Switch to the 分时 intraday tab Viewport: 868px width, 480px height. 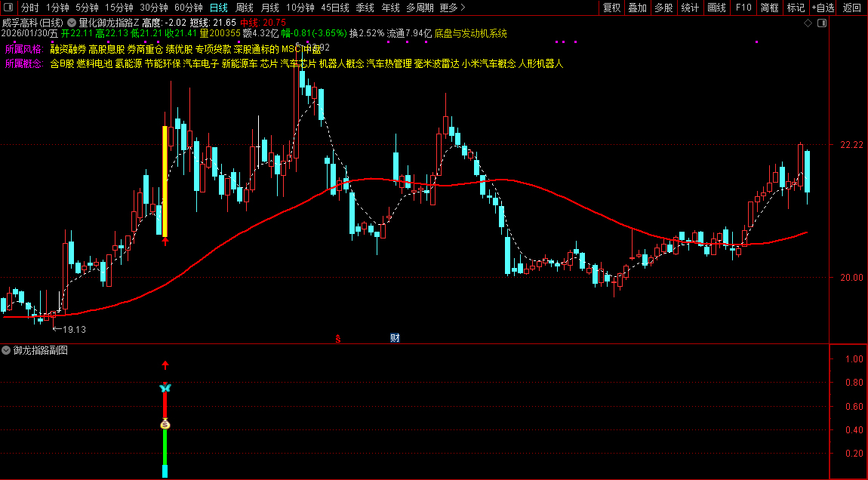coord(30,8)
